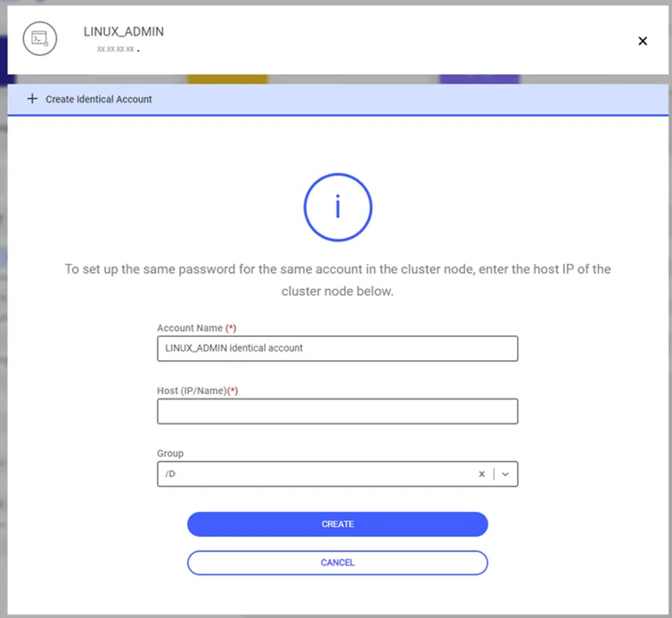Click the blue information circle icon
This screenshot has height=618, width=672.
coord(338,207)
